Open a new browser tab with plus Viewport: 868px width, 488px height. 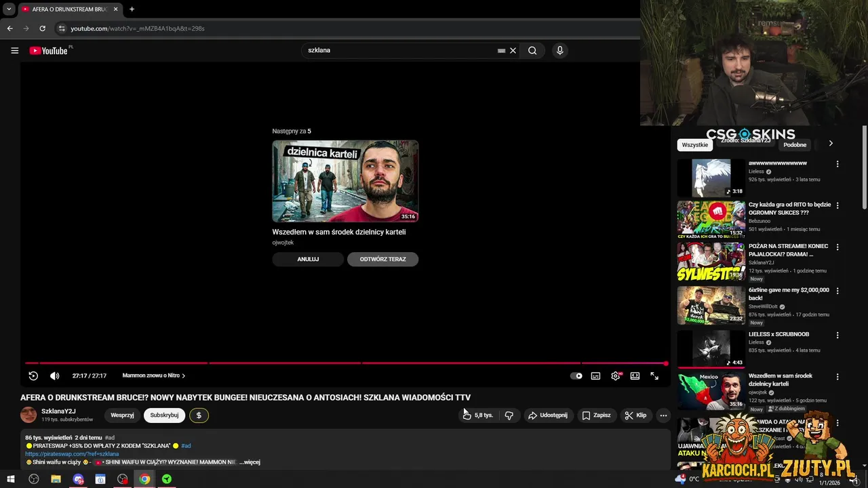pos(132,9)
